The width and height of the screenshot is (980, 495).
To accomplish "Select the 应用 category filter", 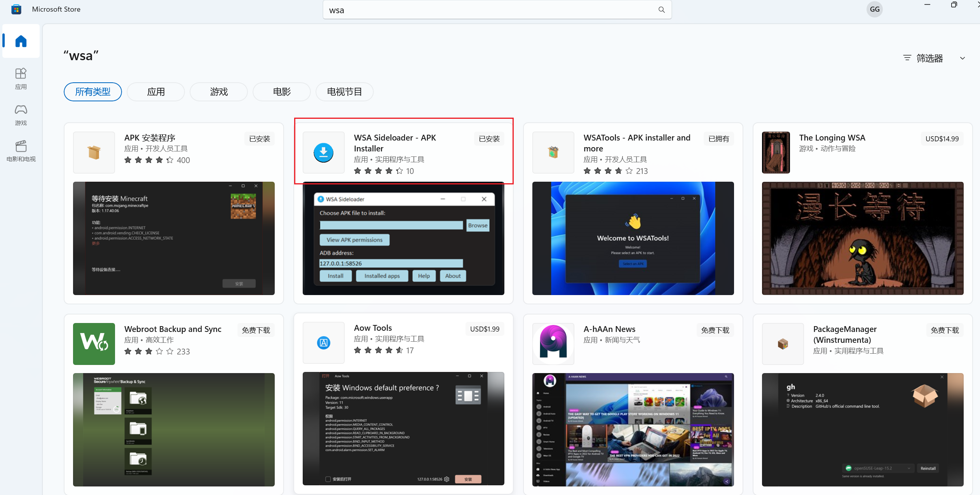I will tap(155, 92).
